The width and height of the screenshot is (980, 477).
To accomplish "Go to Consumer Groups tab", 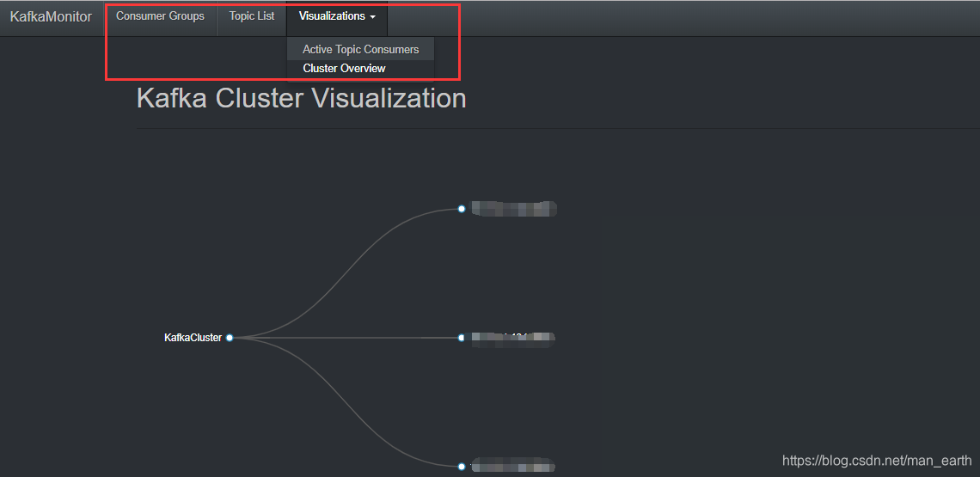I will tap(160, 16).
